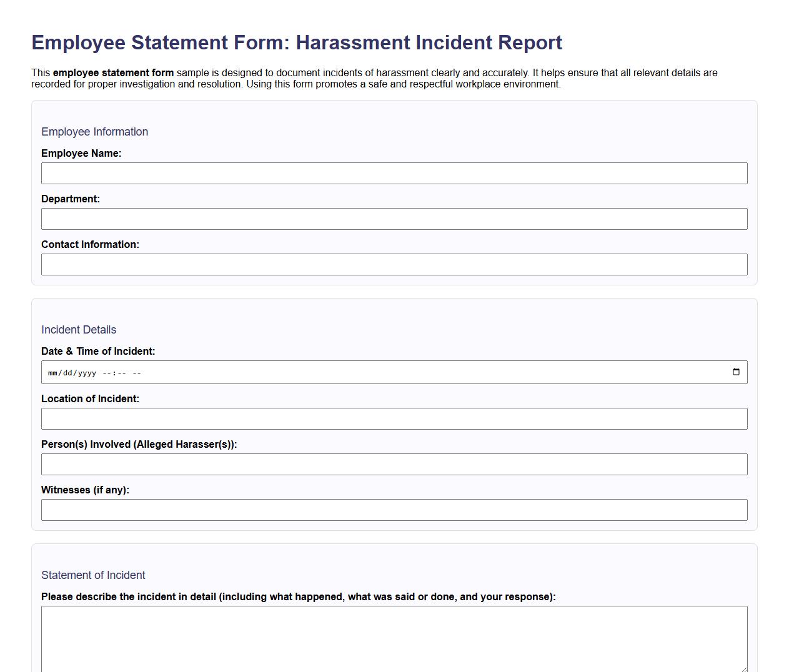Click the Statement of Incident section heading

pos(93,575)
